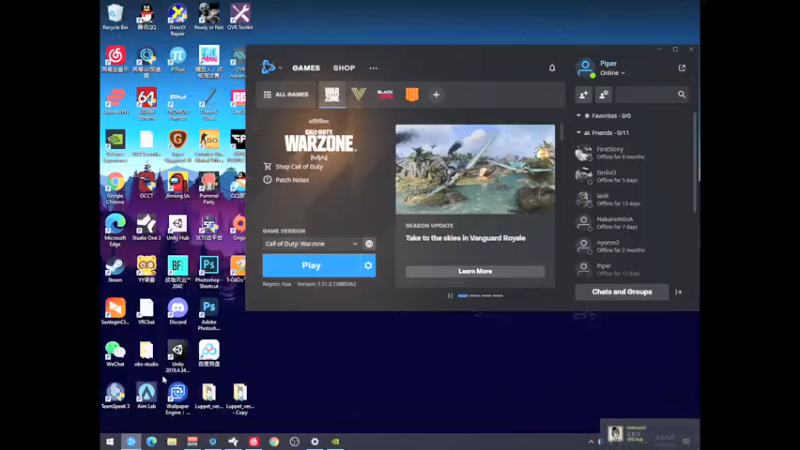Open Ready or Not desktop shortcut
This screenshot has width=800, height=450.
click(209, 17)
